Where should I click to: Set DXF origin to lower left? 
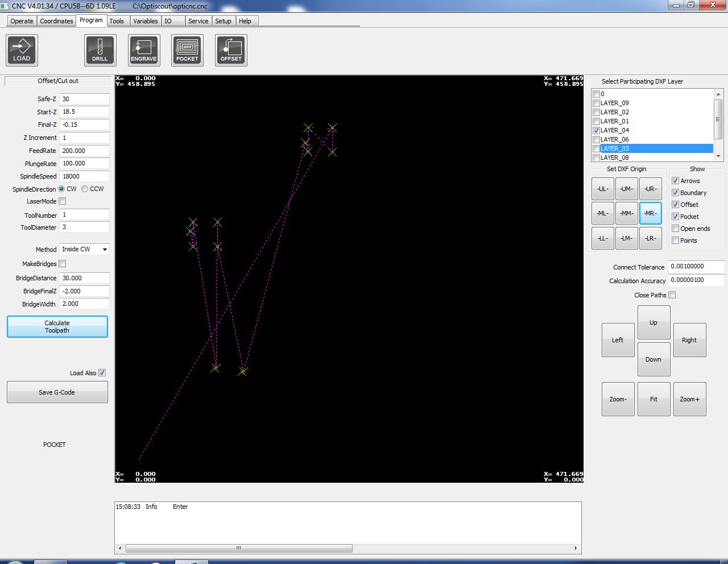pos(603,238)
